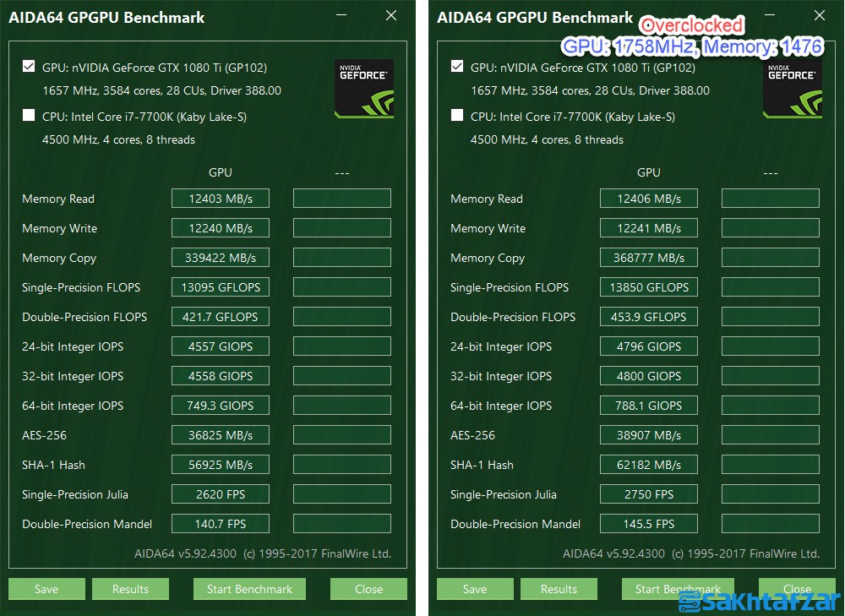Click the 339422 MB/s Memory Copy result
This screenshot has height=616, width=845.
[x=221, y=258]
